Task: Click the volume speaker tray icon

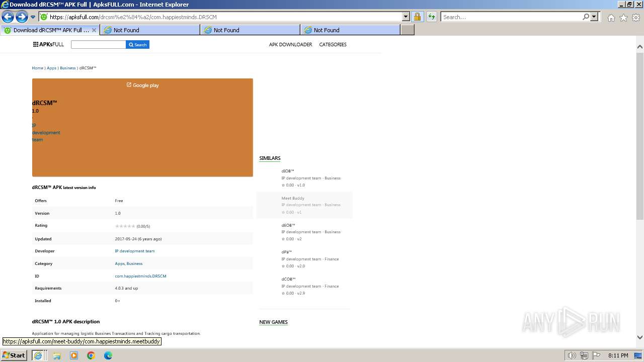Action: (x=572, y=355)
